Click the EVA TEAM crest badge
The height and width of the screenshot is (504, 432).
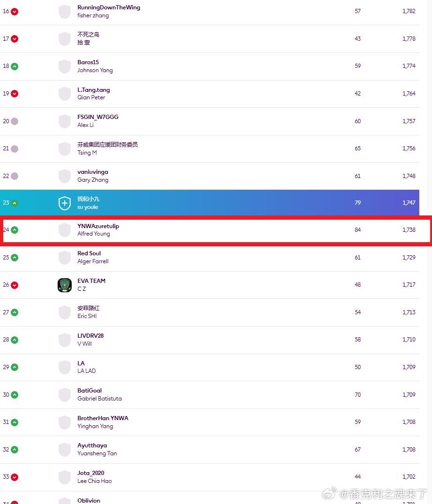(x=65, y=285)
